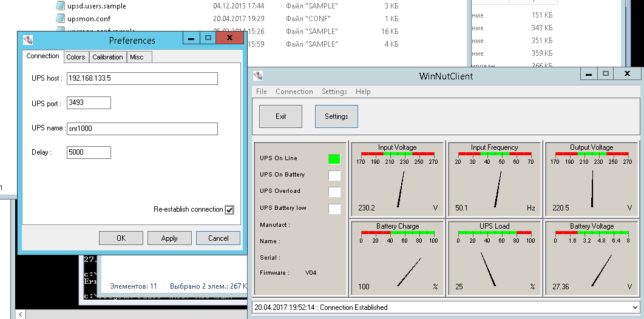Click the Preferences window title bar icon
The height and width of the screenshot is (319, 644).
point(28,40)
